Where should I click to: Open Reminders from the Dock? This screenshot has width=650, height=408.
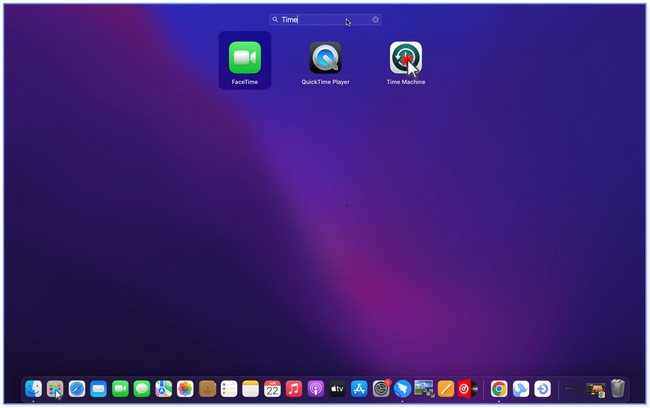point(229,389)
